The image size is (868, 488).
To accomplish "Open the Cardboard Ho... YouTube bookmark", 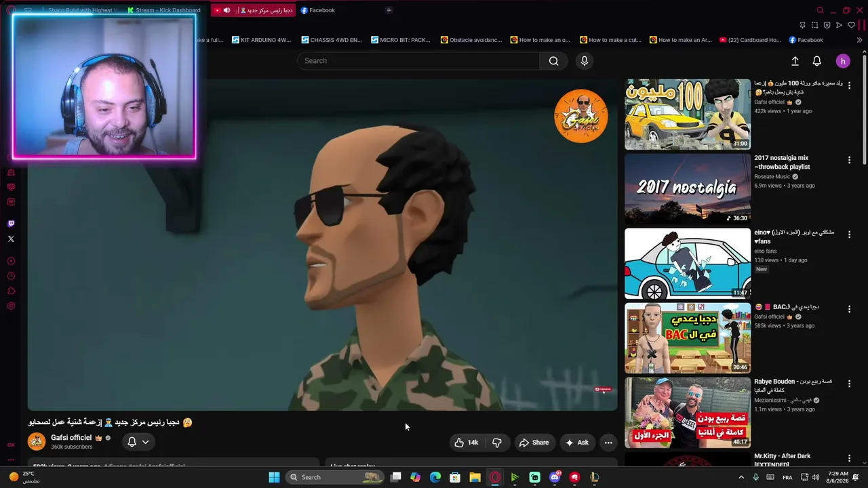I will (x=750, y=40).
